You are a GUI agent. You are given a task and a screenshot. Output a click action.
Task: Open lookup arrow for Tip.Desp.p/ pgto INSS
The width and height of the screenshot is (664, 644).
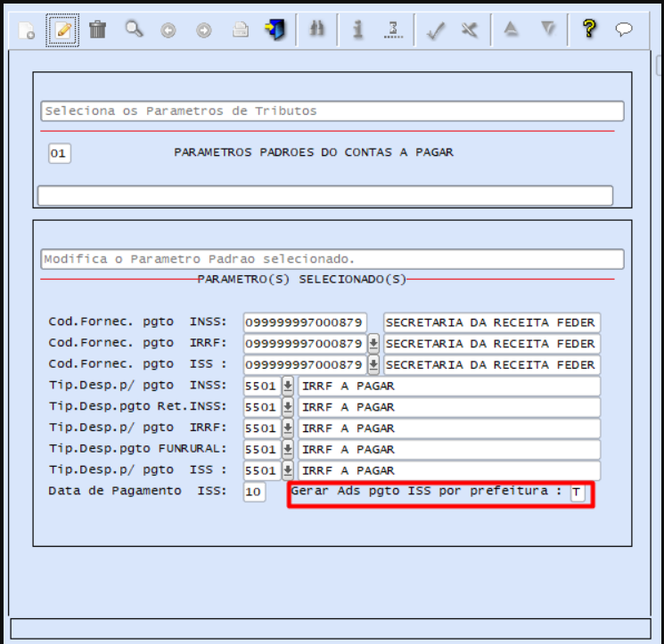click(288, 386)
